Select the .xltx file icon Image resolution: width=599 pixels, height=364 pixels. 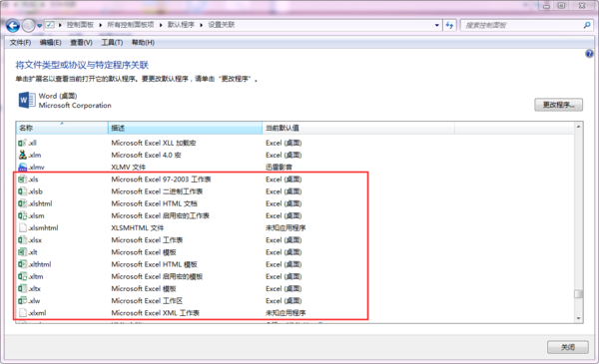[x=23, y=289]
